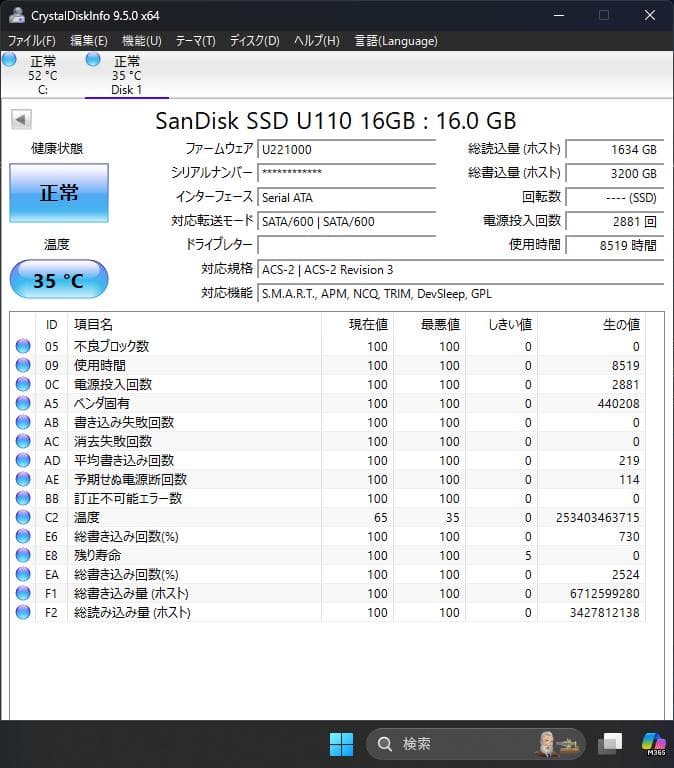Click status icon of 0C 電源投入回数 row
The image size is (674, 768).
23,384
